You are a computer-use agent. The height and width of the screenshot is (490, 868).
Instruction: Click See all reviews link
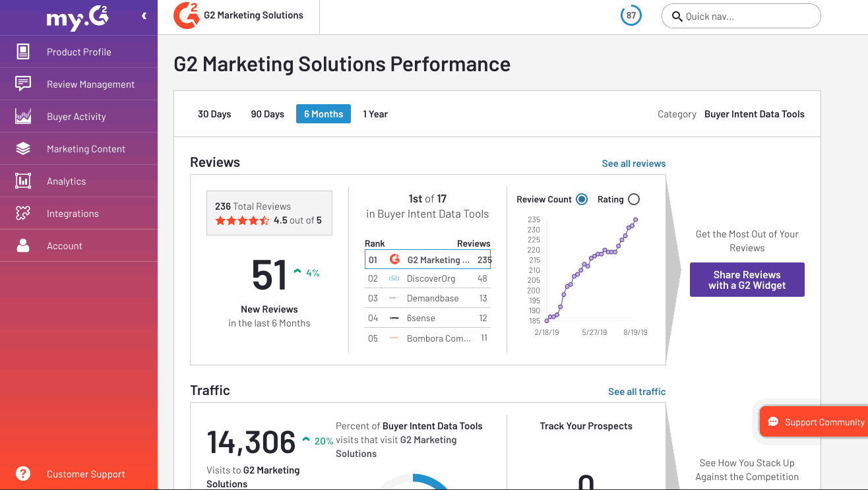(x=634, y=164)
